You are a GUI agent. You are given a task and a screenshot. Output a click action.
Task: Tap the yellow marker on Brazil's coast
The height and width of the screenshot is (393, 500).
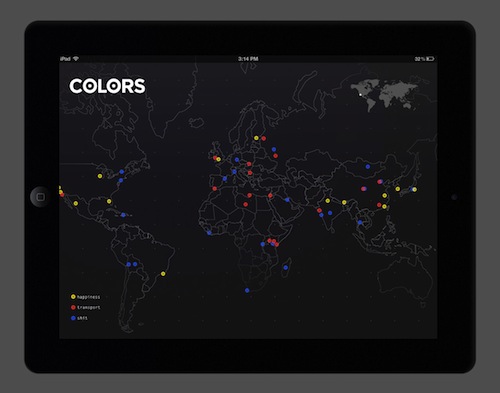coord(163,274)
